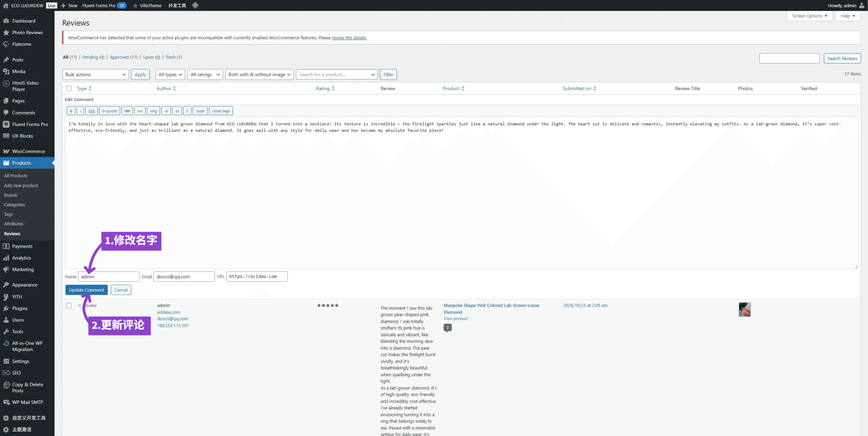The image size is (868, 436).
Task: Toggle the select-all reviews checkbox
Action: point(69,88)
